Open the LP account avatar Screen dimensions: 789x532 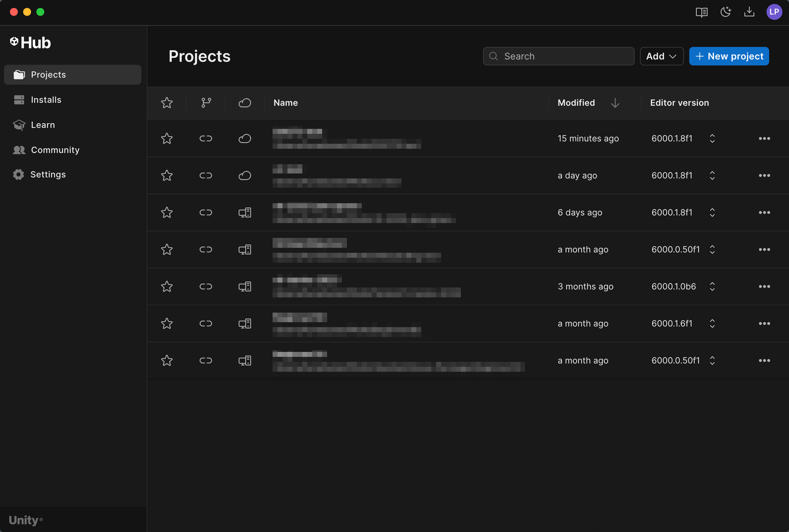coord(774,12)
